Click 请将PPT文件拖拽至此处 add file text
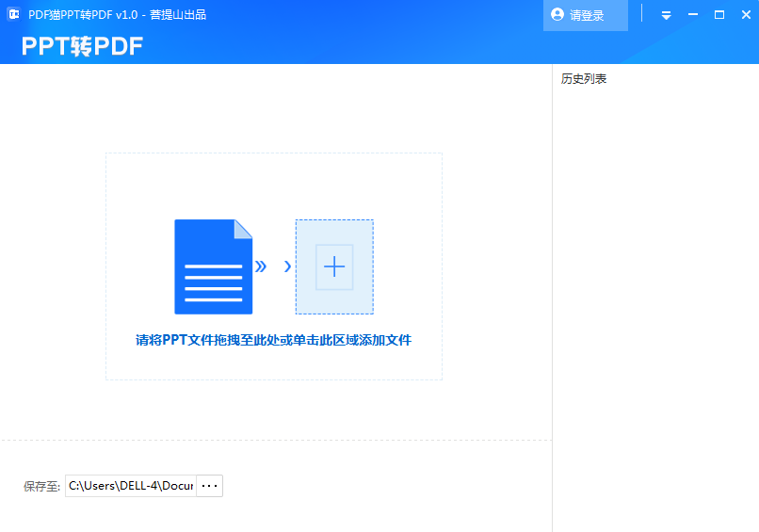Viewport: 759px width, 532px height. click(273, 340)
